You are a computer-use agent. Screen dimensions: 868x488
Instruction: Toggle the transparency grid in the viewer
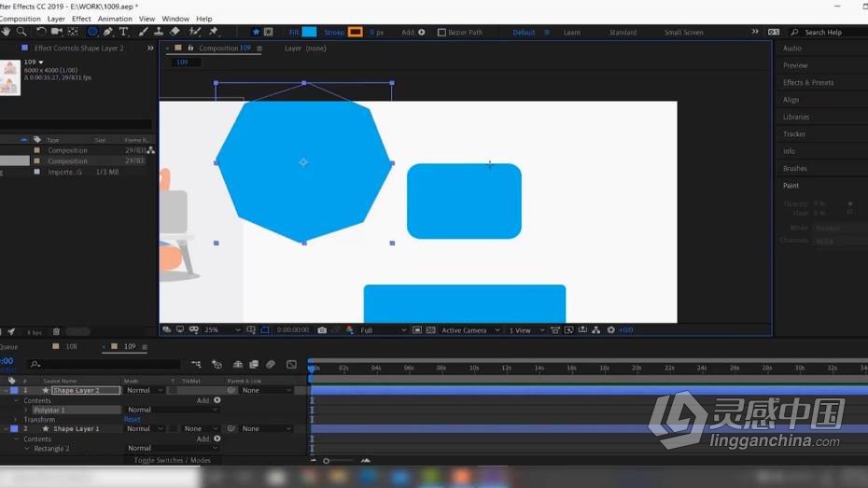[430, 329]
